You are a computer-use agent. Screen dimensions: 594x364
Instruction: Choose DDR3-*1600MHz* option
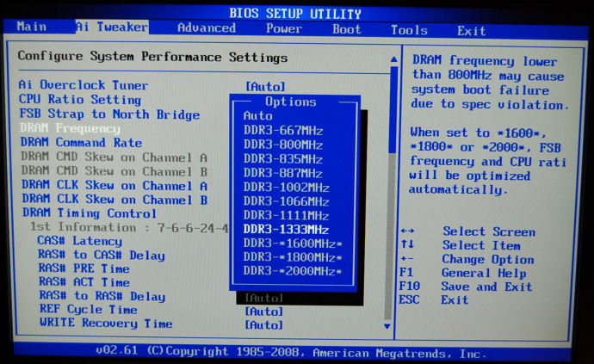pos(293,244)
